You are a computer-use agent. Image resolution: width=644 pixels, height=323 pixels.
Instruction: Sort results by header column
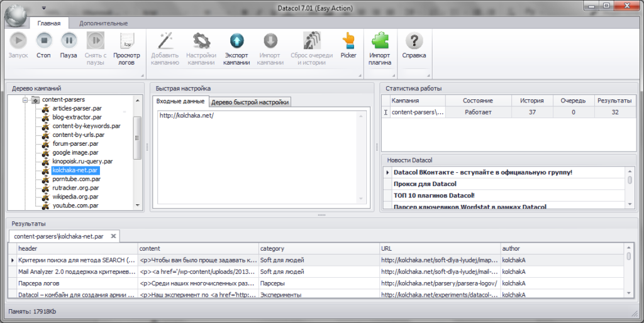(x=77, y=248)
